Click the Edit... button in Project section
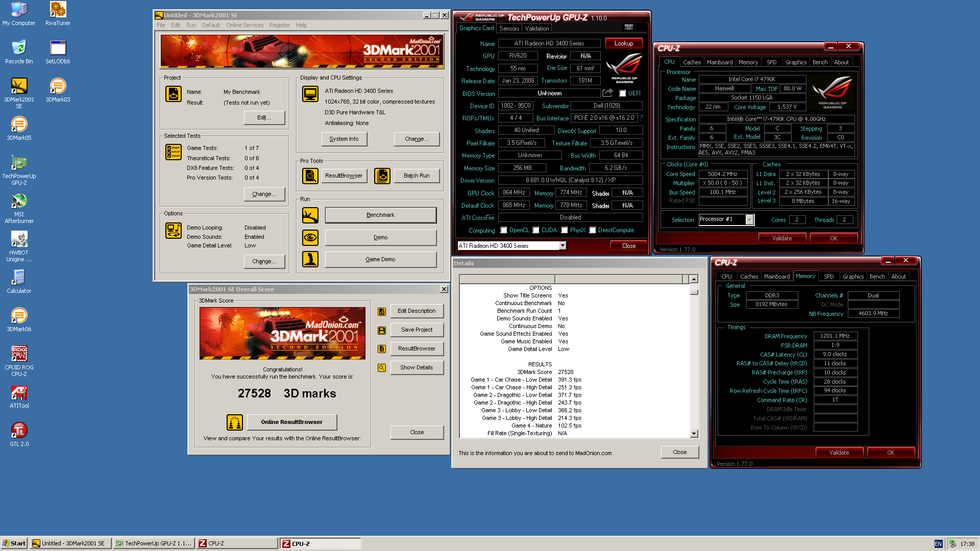This screenshot has height=551, width=980. coord(264,117)
